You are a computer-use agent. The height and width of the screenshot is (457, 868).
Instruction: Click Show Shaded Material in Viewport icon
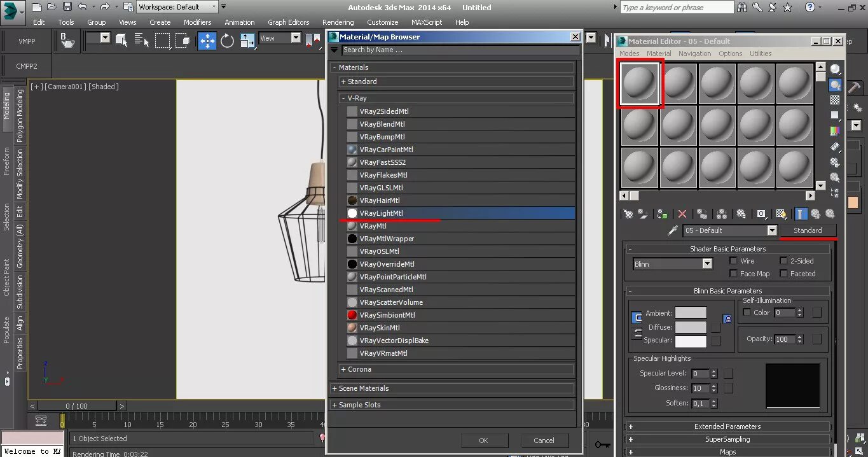[782, 214]
